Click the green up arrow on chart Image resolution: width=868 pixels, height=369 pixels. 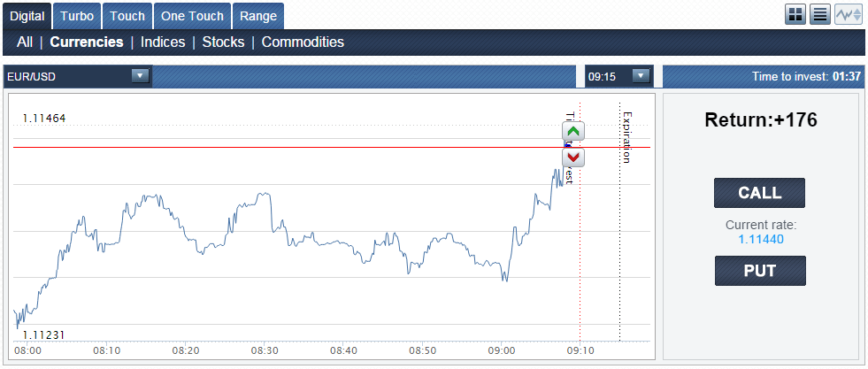tap(573, 132)
